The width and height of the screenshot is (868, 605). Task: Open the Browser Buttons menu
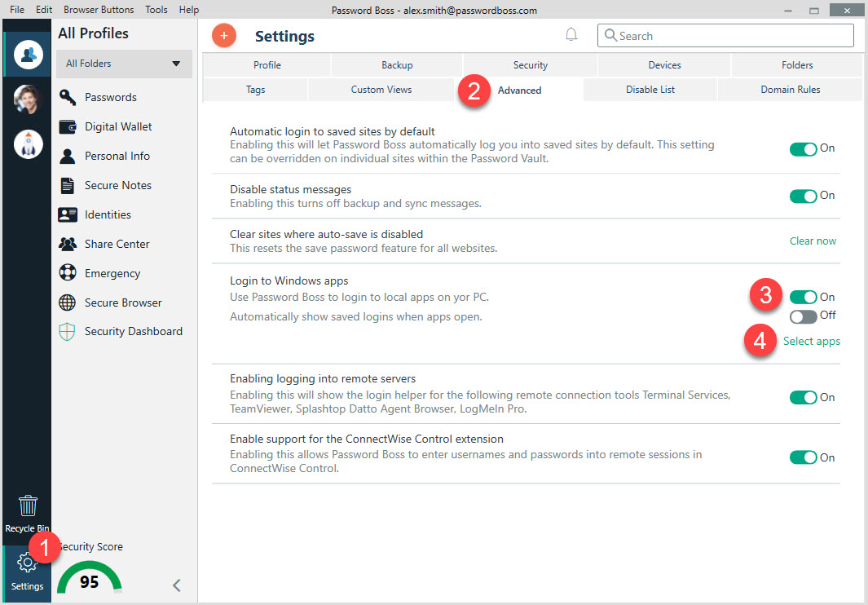(x=99, y=10)
